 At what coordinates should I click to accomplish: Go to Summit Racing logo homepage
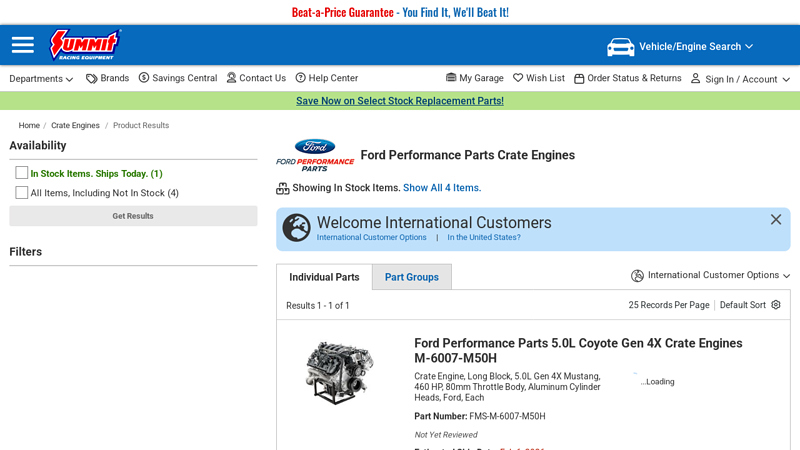pyautogui.click(x=85, y=45)
